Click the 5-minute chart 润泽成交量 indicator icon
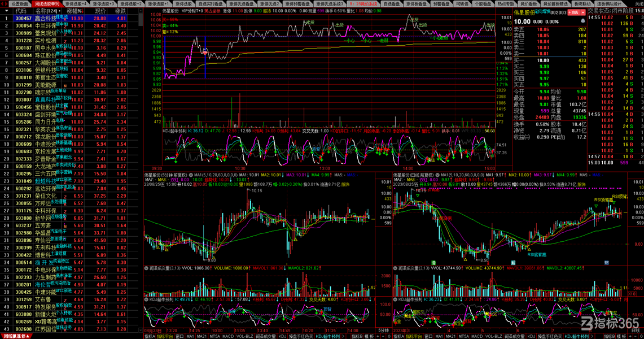 [x=146, y=268]
